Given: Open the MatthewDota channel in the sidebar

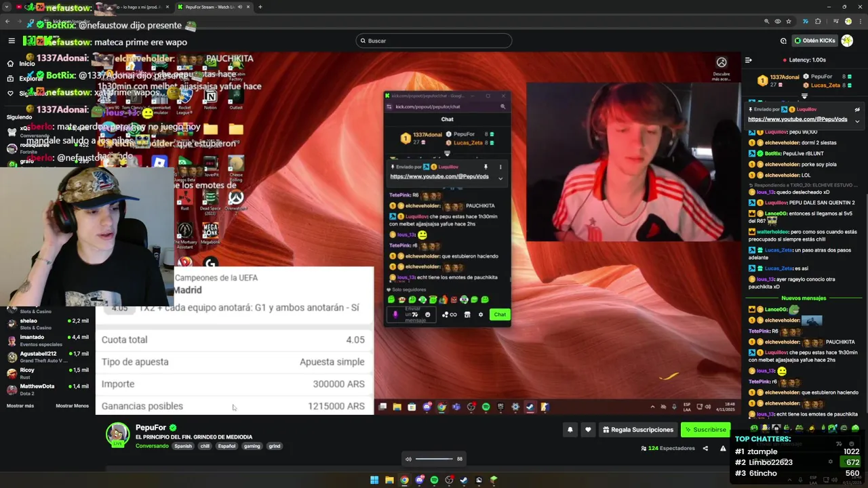Looking at the screenshot, I should [x=47, y=389].
